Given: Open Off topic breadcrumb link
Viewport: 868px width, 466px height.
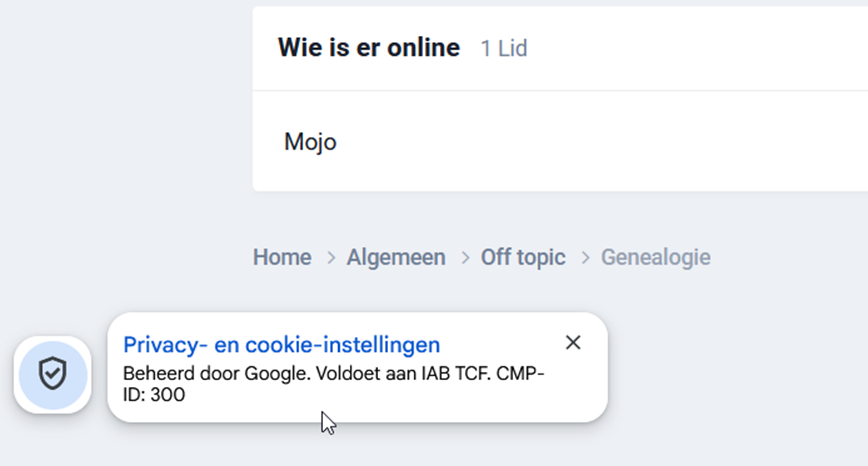Looking at the screenshot, I should coord(523,258).
